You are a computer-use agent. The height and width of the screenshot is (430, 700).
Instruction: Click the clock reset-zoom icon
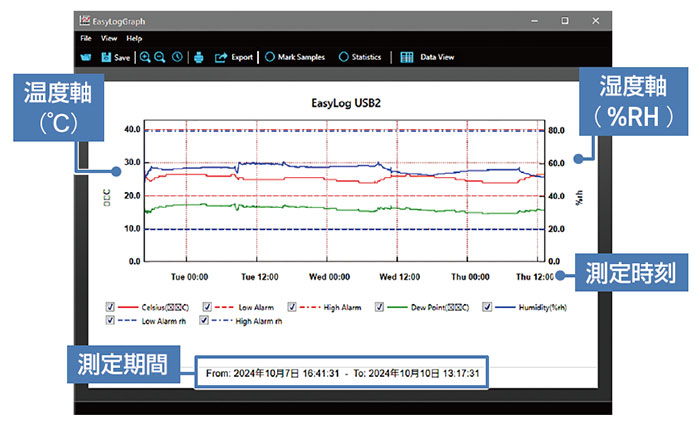click(x=177, y=57)
